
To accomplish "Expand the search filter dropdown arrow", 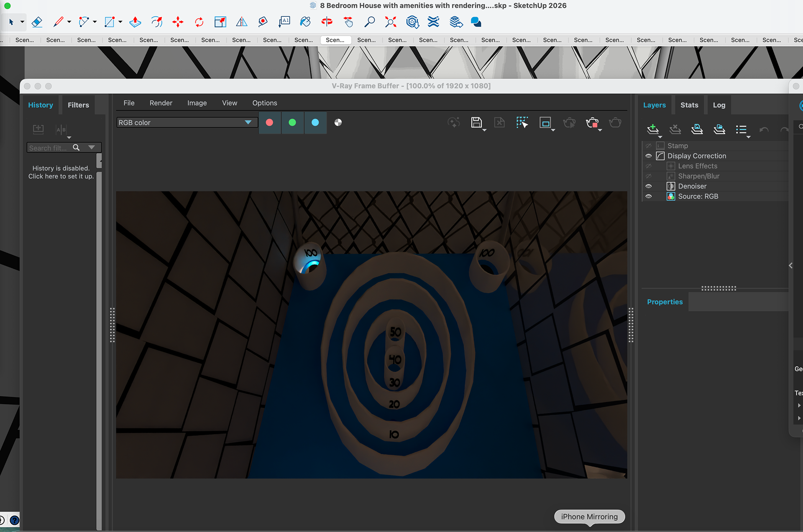I will [92, 148].
